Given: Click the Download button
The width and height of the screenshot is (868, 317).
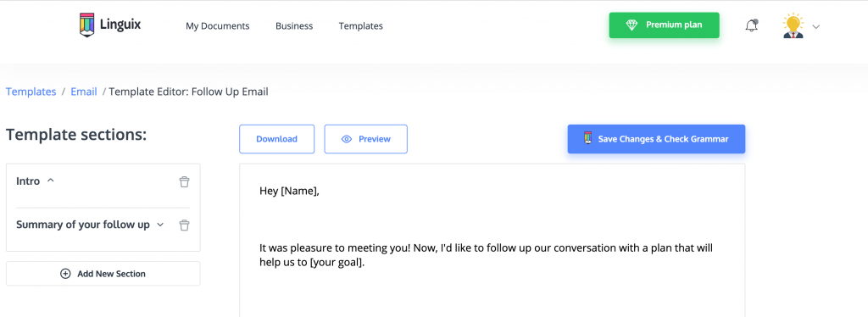Looking at the screenshot, I should click(277, 139).
